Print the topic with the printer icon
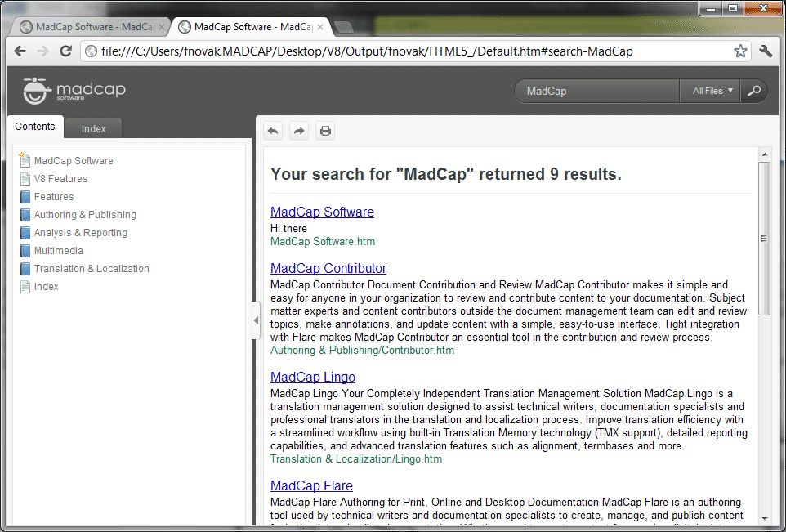This screenshot has height=532, width=786. click(x=325, y=131)
